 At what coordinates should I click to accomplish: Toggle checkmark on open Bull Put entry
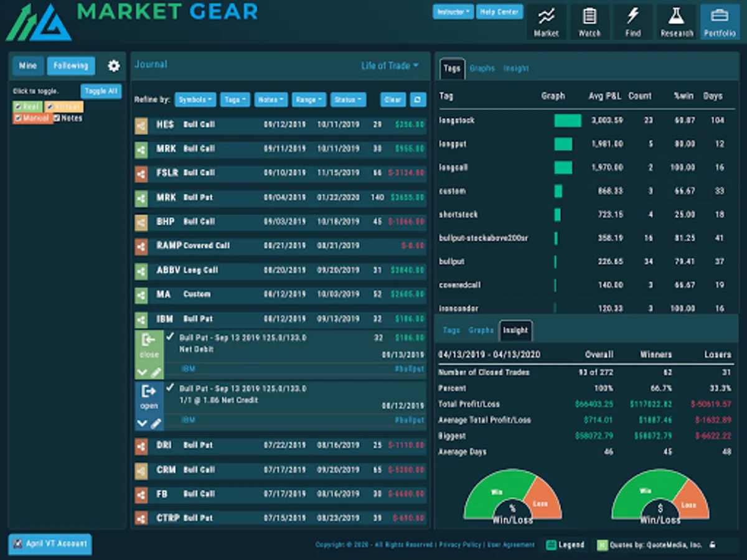(x=170, y=388)
